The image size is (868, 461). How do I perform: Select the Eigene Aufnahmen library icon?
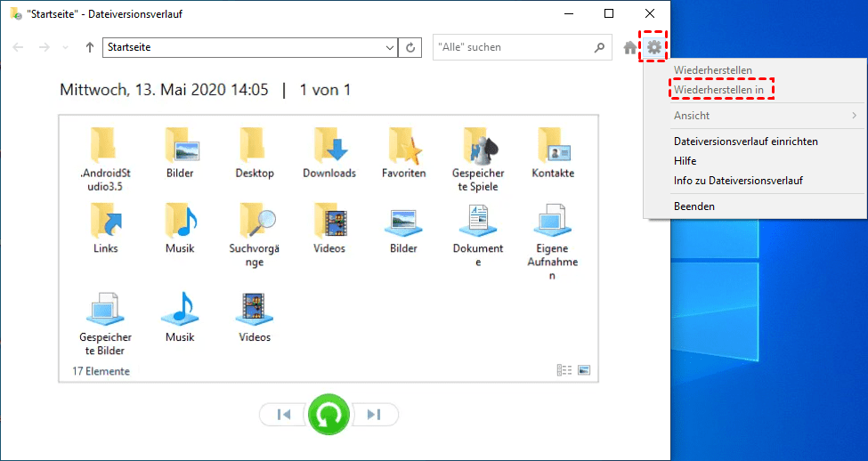tap(553, 222)
